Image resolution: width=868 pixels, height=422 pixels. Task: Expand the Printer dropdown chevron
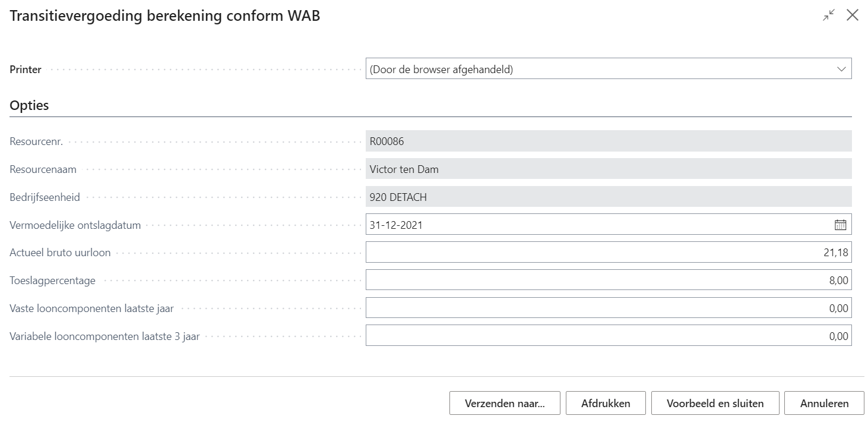pos(841,70)
